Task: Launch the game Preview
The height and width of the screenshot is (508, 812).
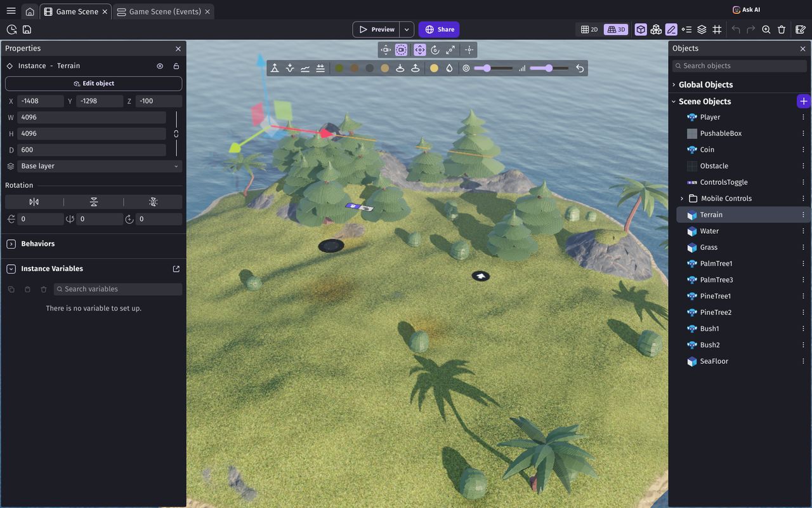Action: click(377, 29)
